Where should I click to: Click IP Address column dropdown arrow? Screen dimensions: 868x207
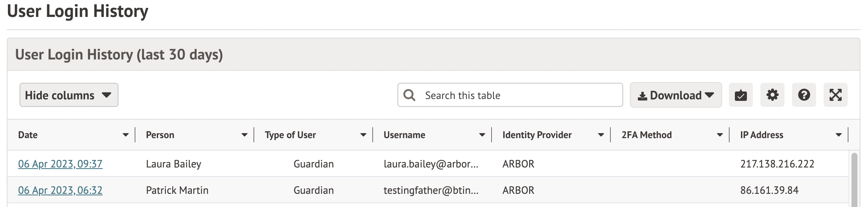click(839, 135)
